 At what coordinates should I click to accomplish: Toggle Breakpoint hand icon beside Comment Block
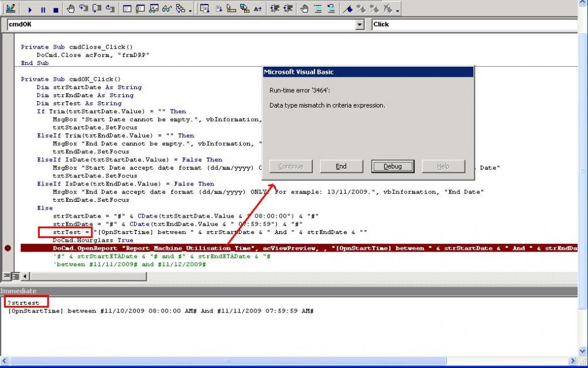[305, 9]
